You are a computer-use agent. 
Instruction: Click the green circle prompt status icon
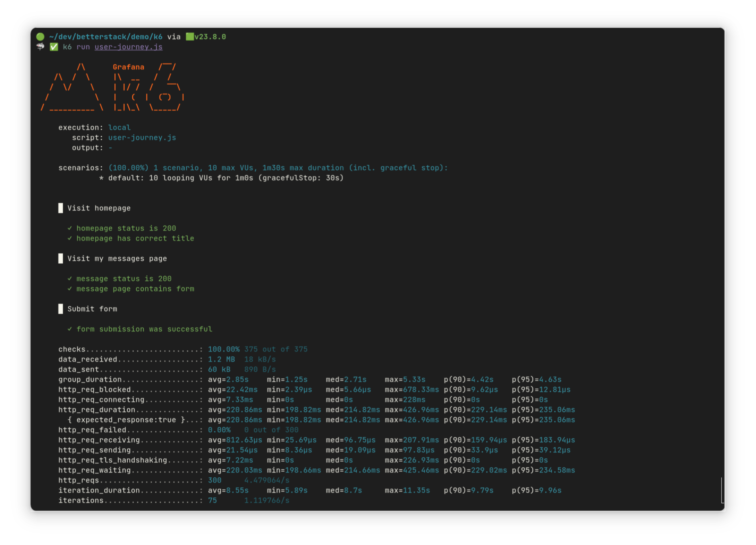click(x=40, y=37)
